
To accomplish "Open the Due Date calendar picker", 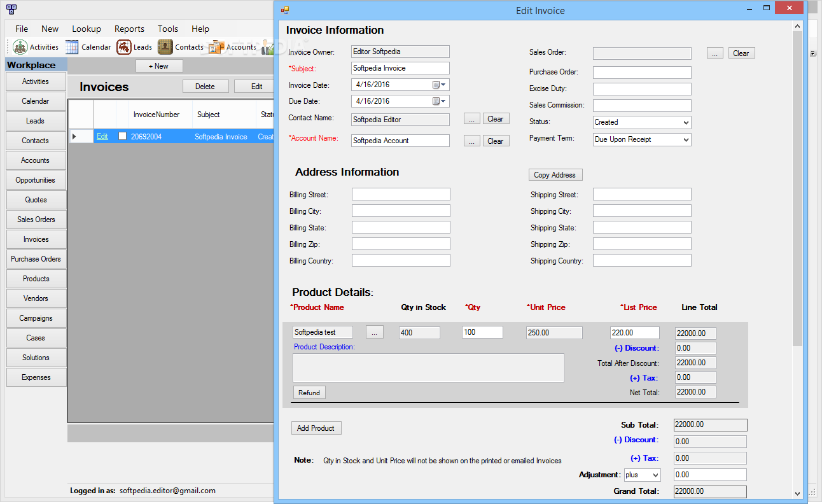I will pyautogui.click(x=440, y=101).
